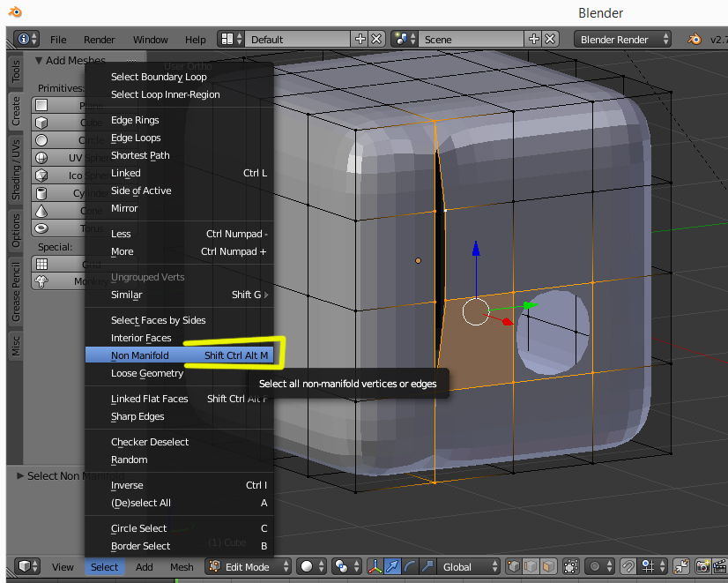Select Edge Loops menu entry
The height and width of the screenshot is (583, 728).
coord(179,138)
